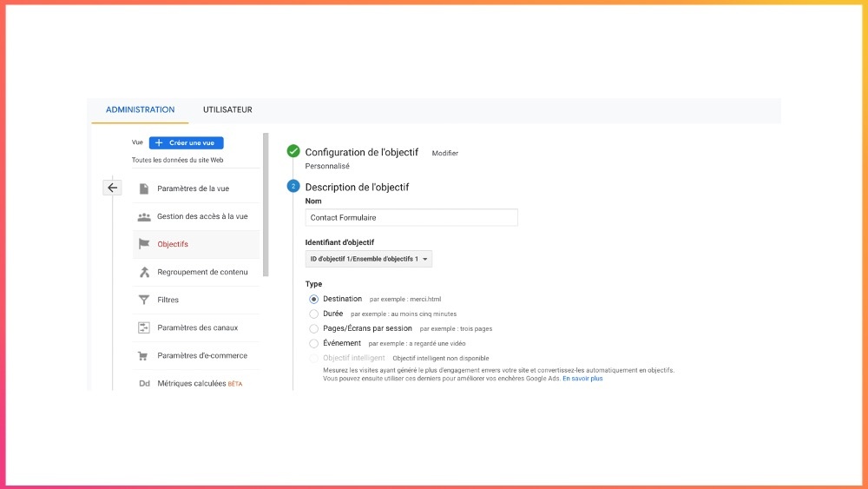This screenshot has height=489, width=868.
Task: Open the Filtres menu item
Action: (196, 300)
